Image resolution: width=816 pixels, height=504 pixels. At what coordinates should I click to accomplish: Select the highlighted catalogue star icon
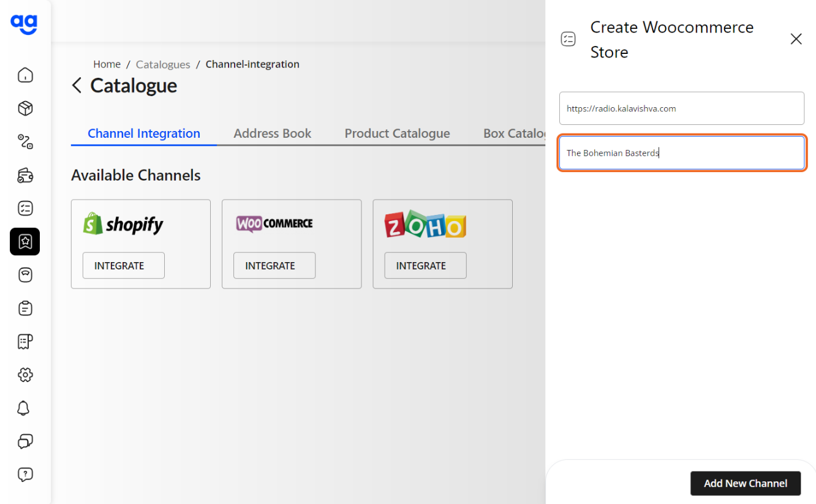(x=25, y=241)
